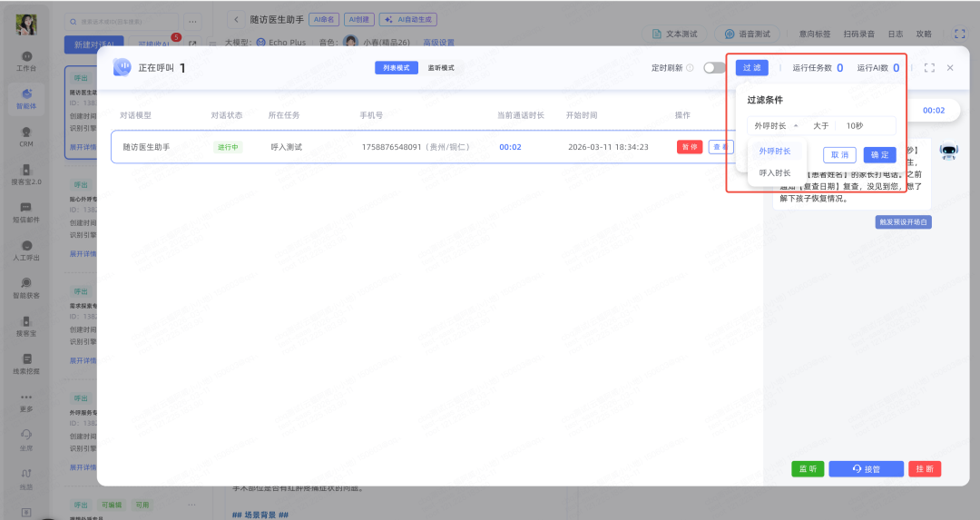Viewport: 980px width, 520px height.
Task: Open 人工呼出 in the sidebar
Action: click(x=26, y=250)
